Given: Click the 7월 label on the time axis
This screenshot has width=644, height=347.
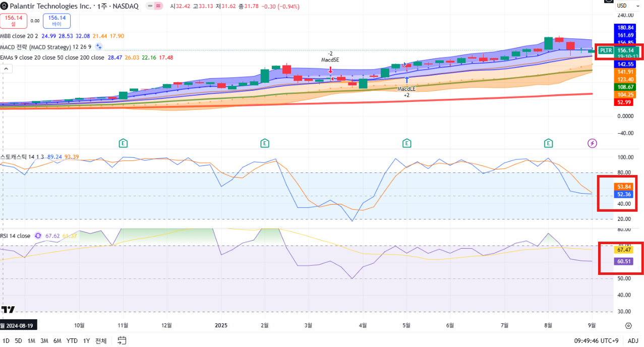Looking at the screenshot, I should (x=505, y=325).
